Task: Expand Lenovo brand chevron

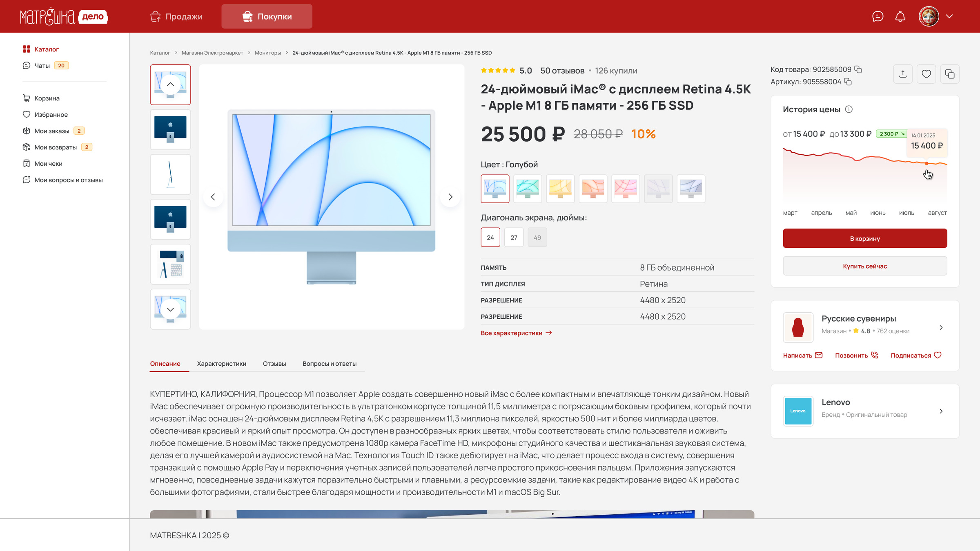Action: click(941, 411)
